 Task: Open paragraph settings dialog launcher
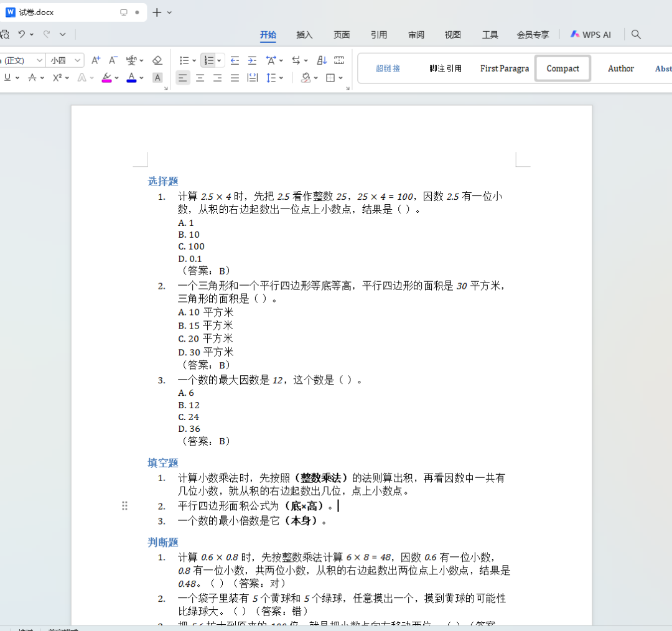click(348, 88)
